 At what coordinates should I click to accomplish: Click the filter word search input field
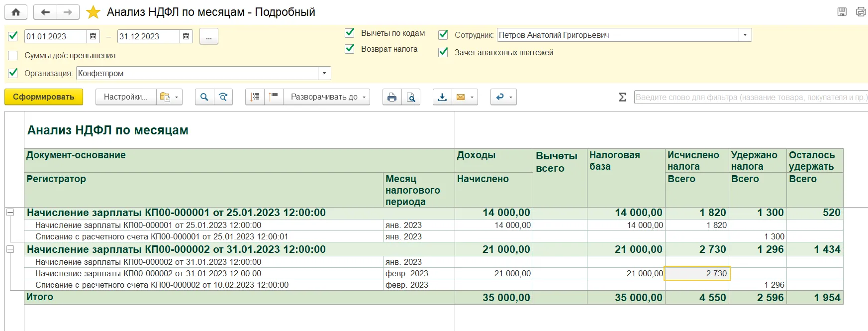point(750,98)
